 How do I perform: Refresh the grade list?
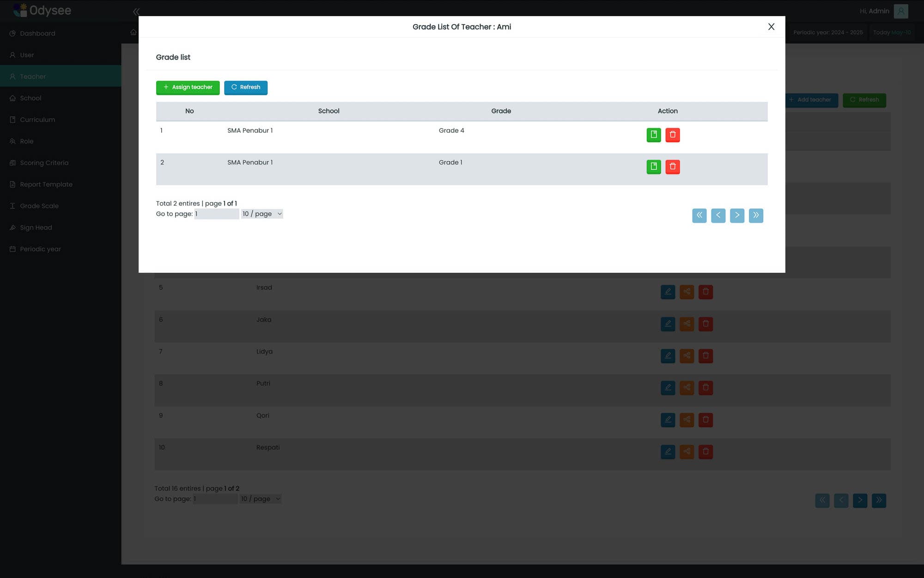(246, 87)
